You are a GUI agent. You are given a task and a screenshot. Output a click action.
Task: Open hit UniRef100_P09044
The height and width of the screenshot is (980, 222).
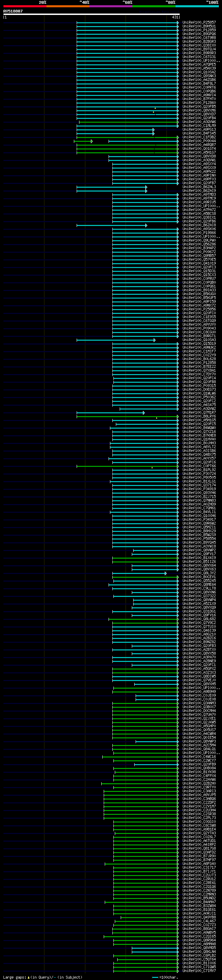tap(199, 141)
